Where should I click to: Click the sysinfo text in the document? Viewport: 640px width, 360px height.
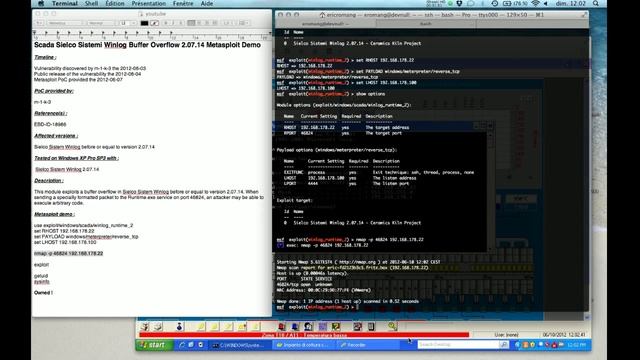42,282
